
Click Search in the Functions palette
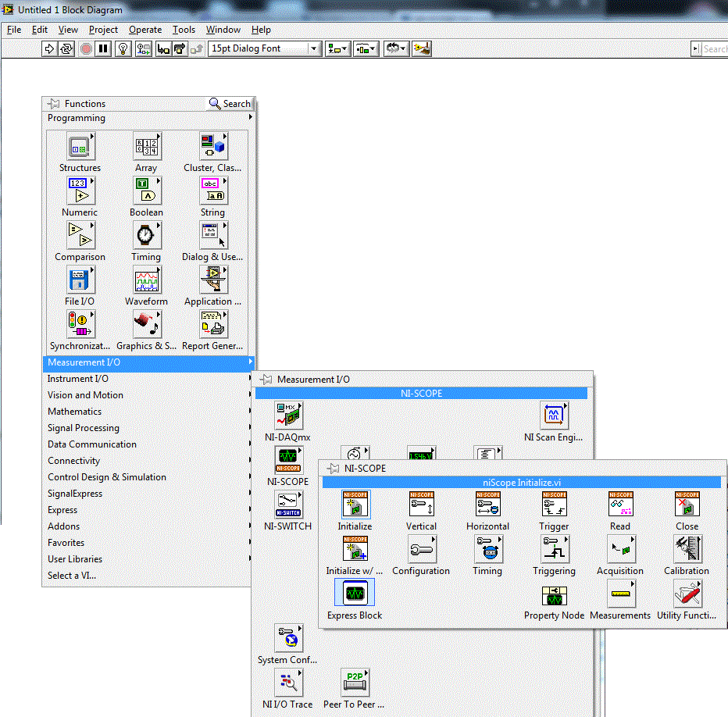pyautogui.click(x=230, y=104)
